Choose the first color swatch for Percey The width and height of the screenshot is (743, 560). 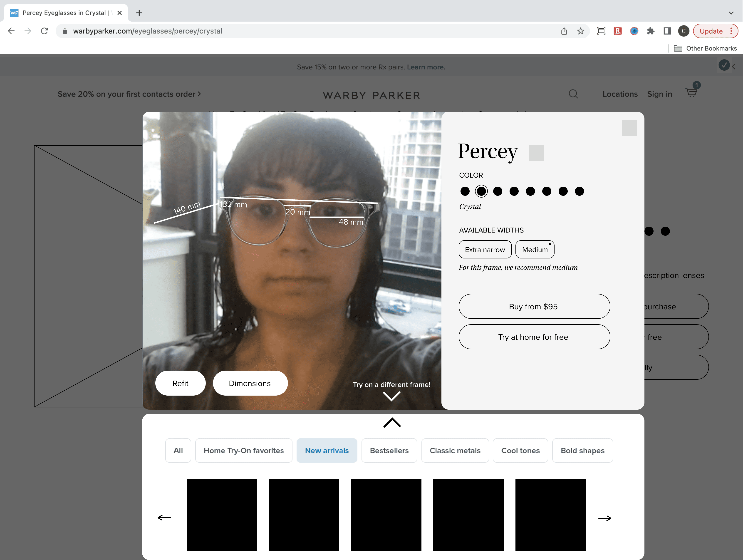click(x=465, y=191)
